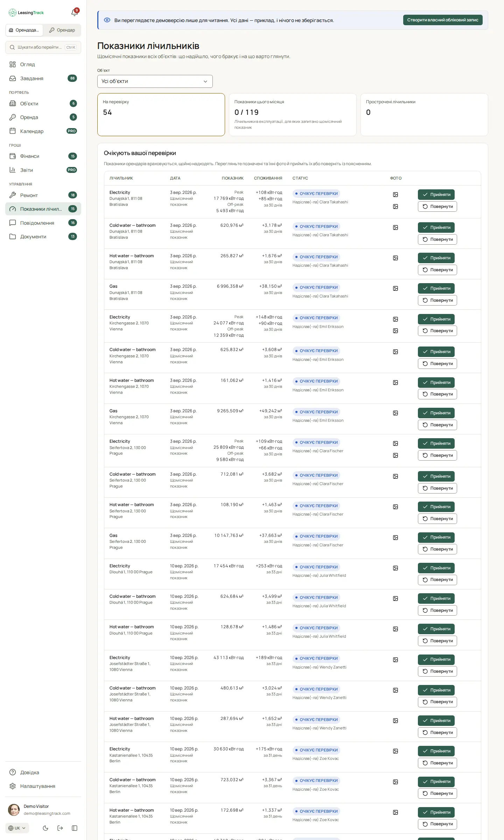Viewport: 504px width, 840px height.
Task: Click the Прострочені лічильники card
Action: click(x=424, y=114)
